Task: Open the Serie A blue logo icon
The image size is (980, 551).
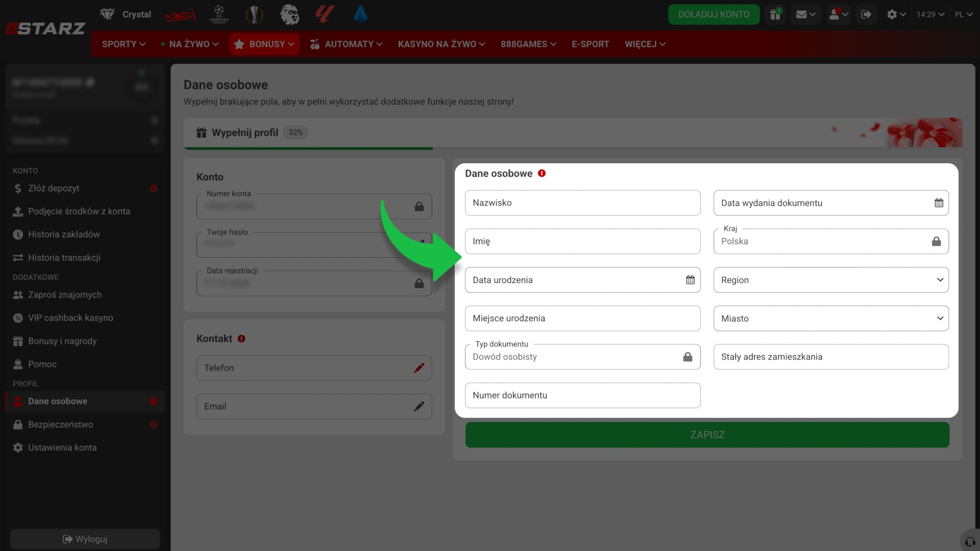Action: tap(360, 14)
